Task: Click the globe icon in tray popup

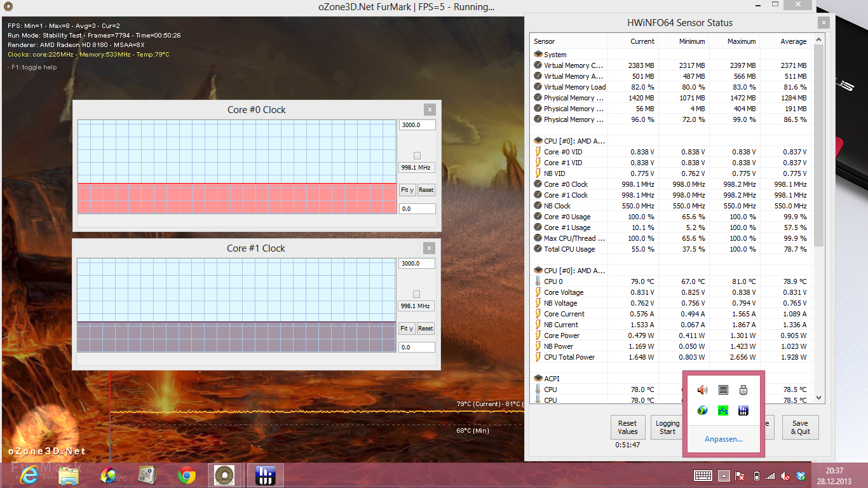Action: (x=702, y=410)
